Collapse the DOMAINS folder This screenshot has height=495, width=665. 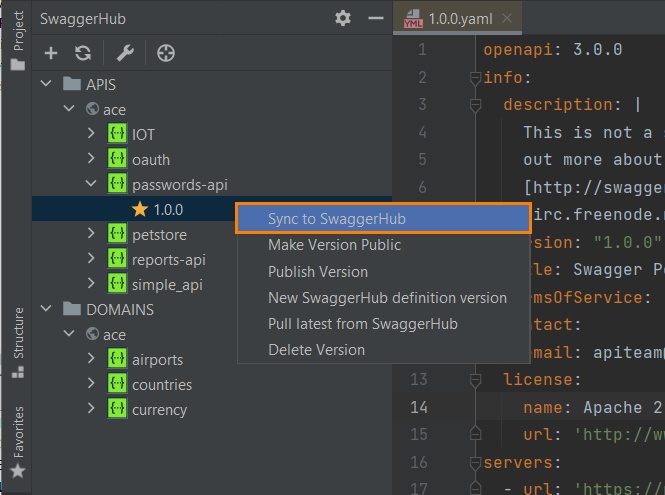tap(46, 309)
